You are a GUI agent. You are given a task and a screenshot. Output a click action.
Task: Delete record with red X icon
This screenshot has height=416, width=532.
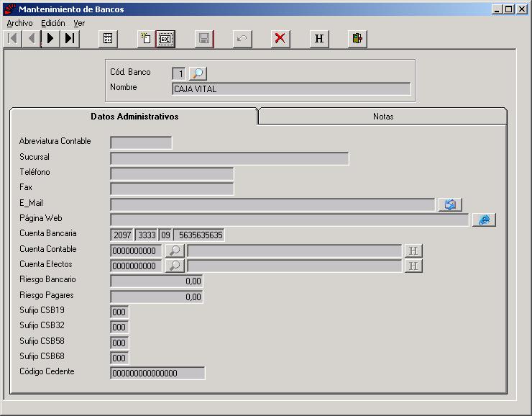280,38
